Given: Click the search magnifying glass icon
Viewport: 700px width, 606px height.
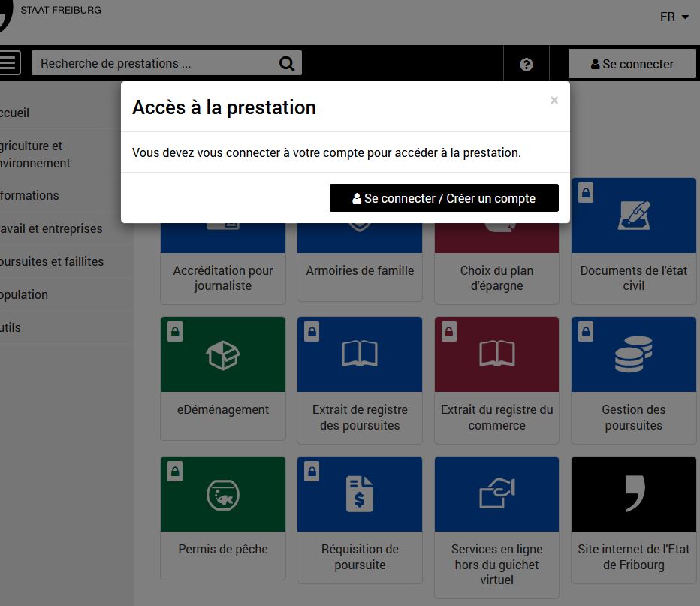Looking at the screenshot, I should (286, 63).
